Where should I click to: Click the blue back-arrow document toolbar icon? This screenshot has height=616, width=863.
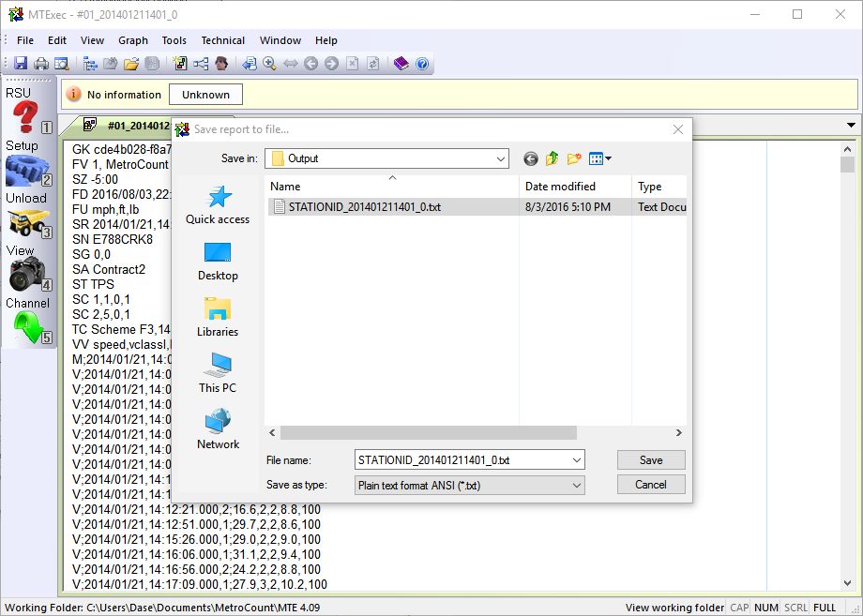click(x=250, y=63)
